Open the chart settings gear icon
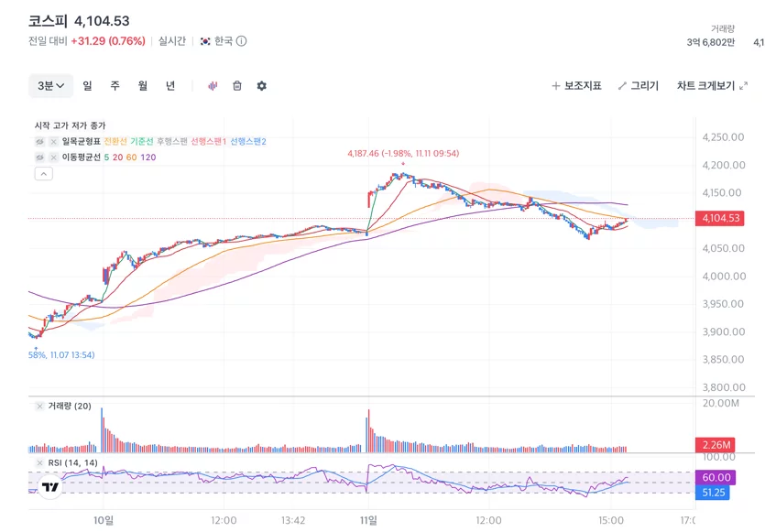This screenshot has width=765, height=532. pos(261,86)
